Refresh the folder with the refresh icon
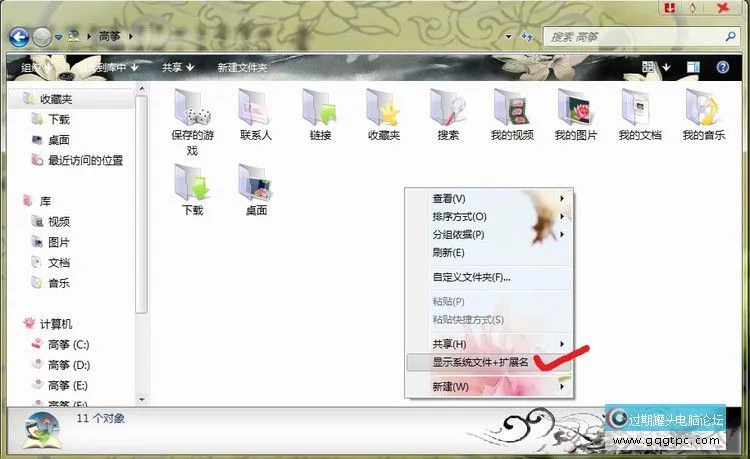Image resolution: width=750 pixels, height=459 pixels. pyautogui.click(x=527, y=36)
